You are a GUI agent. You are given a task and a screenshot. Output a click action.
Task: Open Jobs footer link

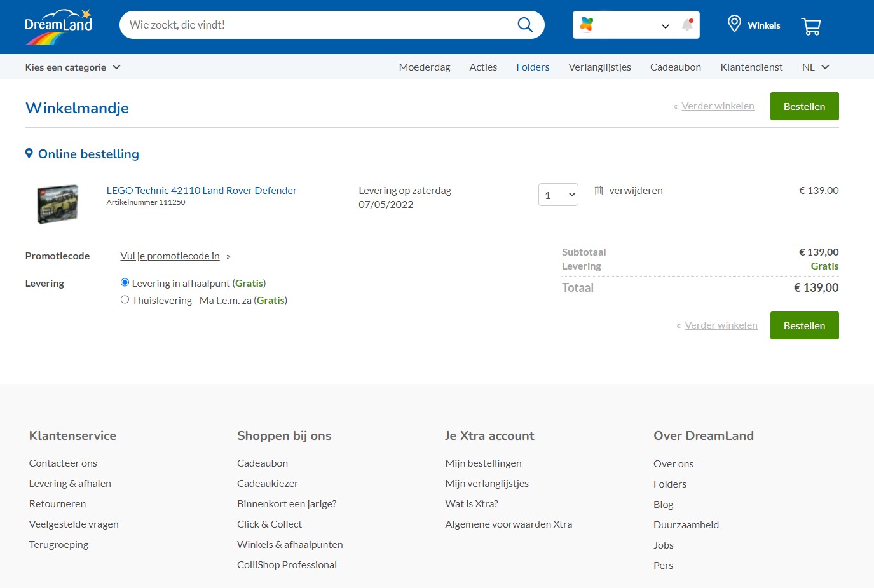pyautogui.click(x=663, y=545)
